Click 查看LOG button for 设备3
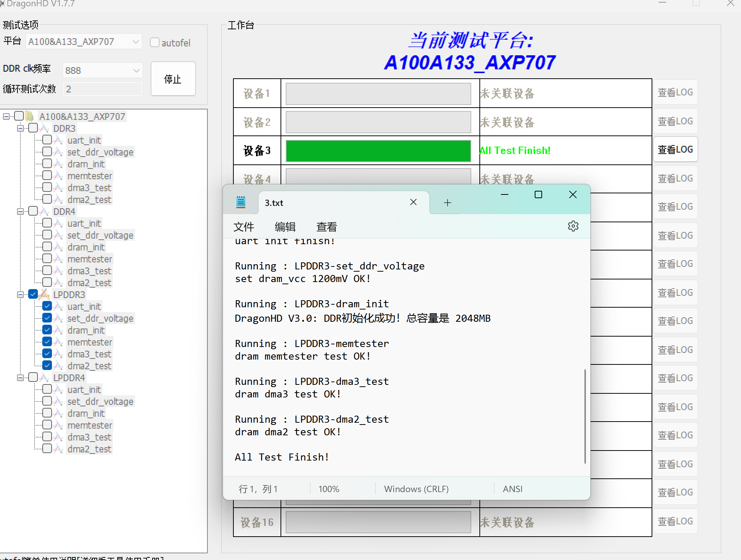This screenshot has width=741, height=560. point(675,150)
